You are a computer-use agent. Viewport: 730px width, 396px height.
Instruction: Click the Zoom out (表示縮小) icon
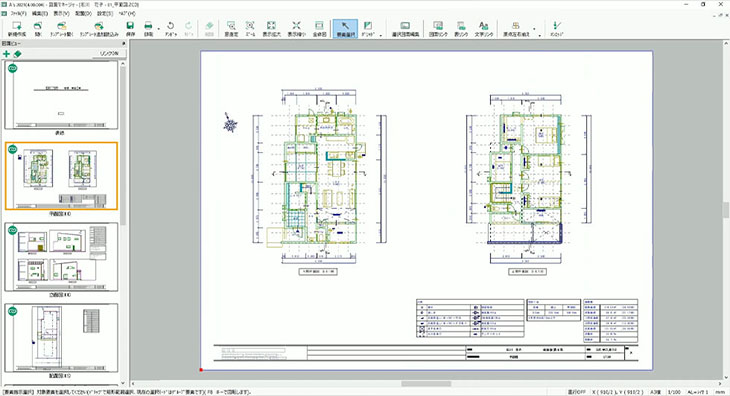[296, 28]
